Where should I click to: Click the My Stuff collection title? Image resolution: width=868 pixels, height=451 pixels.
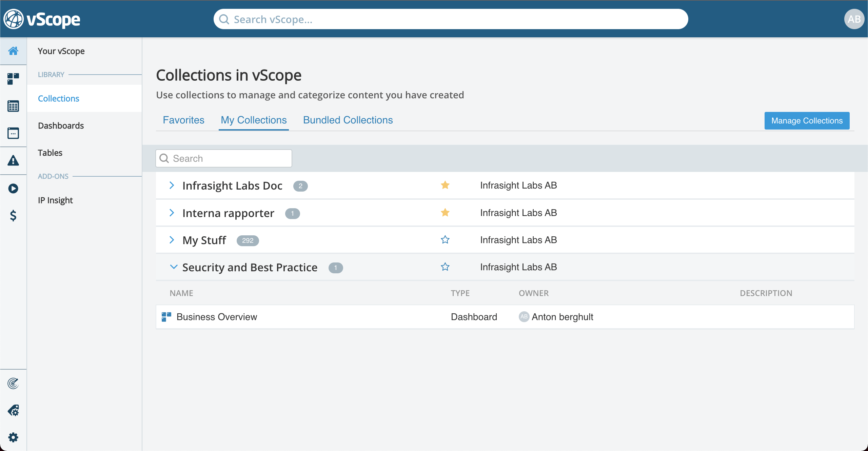point(204,240)
